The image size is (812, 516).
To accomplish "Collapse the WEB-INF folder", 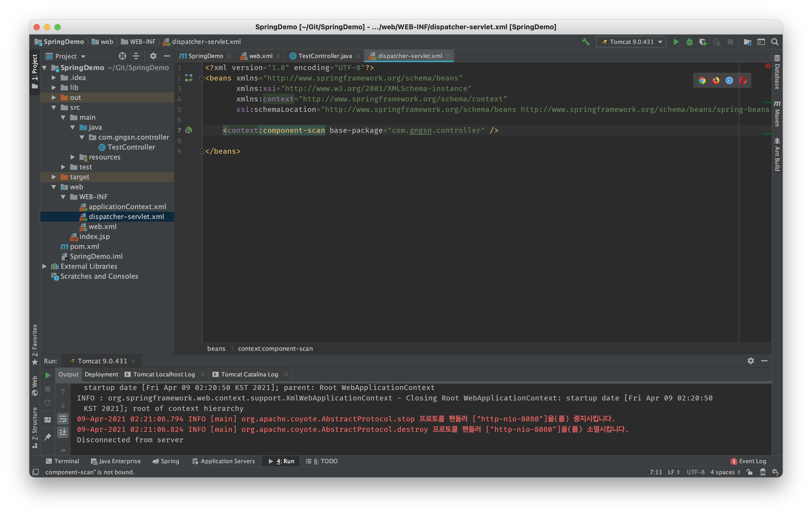I will pyautogui.click(x=63, y=197).
